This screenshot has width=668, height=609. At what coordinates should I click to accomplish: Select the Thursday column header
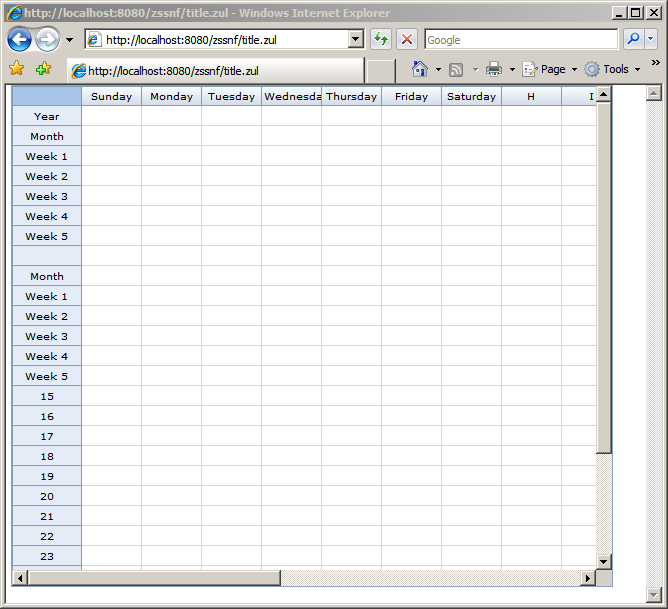(x=351, y=96)
